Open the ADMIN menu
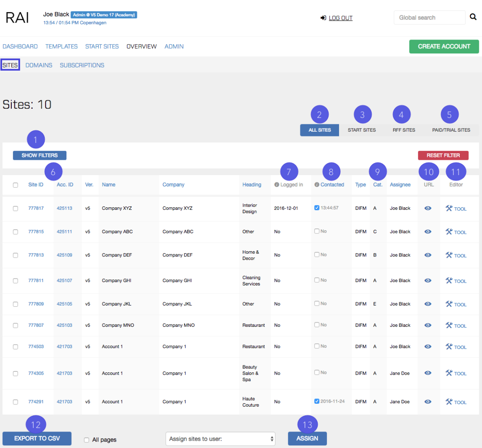Image resolution: width=482 pixels, height=448 pixels. 174,46
